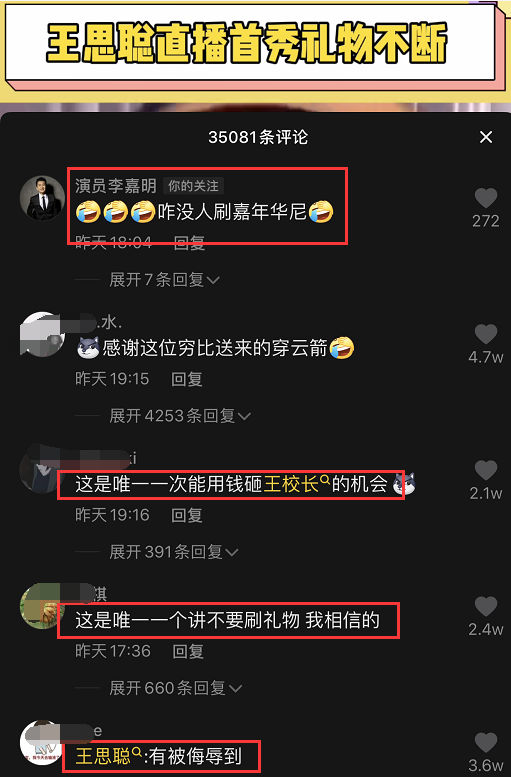Search the highlighted 王校长 keyword link

[x=296, y=484]
